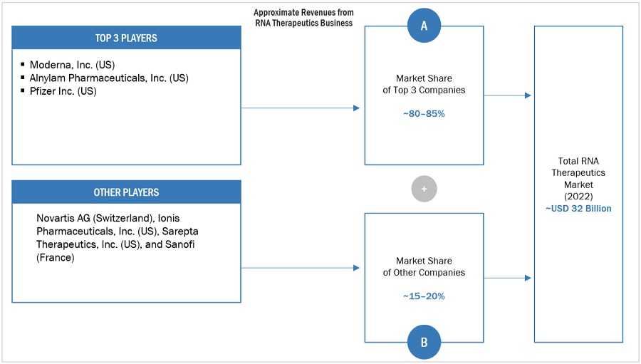Click Pfizer Inc. (US) list entry
This screenshot has height=364, width=641.
tap(63, 90)
